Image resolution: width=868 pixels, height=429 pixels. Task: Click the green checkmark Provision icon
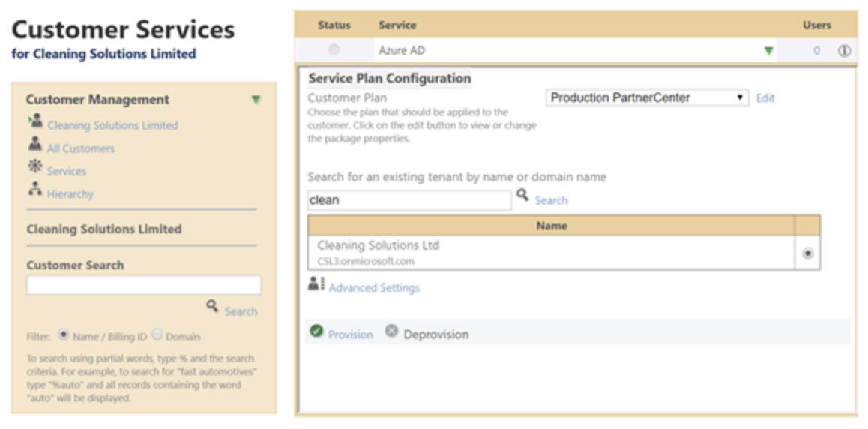point(316,331)
